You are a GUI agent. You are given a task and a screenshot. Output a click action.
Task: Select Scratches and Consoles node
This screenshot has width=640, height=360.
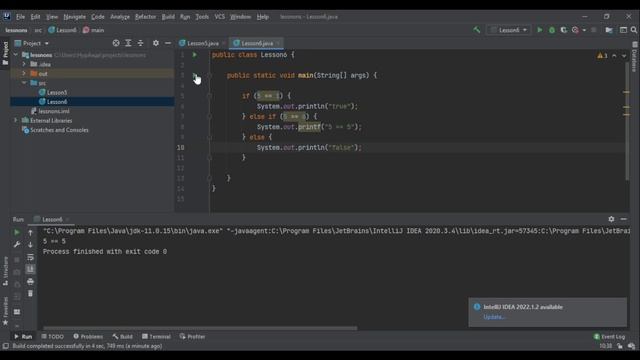point(59,130)
